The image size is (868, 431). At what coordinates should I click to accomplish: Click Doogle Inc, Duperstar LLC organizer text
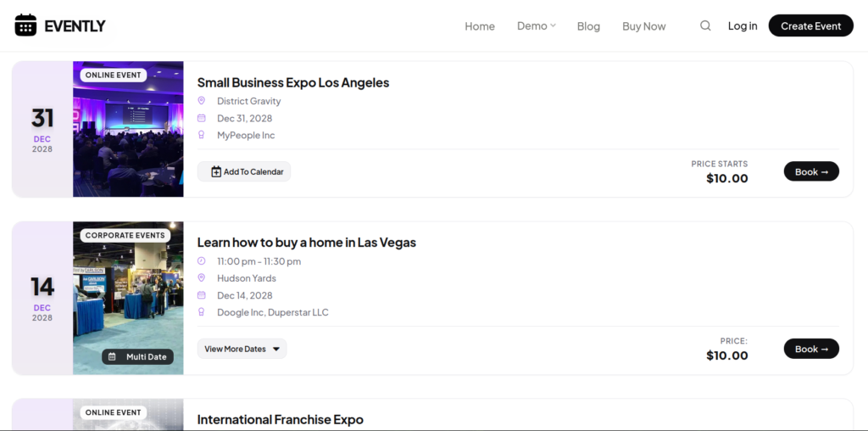coord(272,312)
